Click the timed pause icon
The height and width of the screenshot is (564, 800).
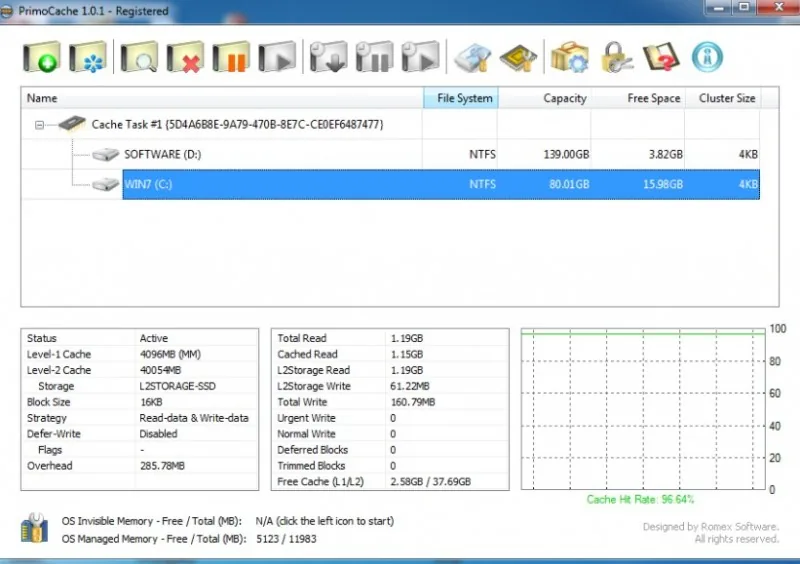[x=374, y=57]
